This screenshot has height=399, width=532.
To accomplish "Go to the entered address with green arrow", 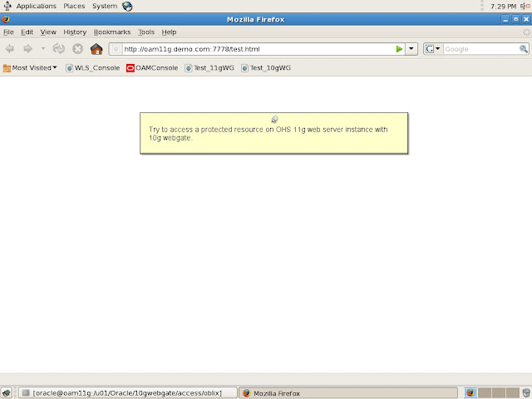I will 399,49.
